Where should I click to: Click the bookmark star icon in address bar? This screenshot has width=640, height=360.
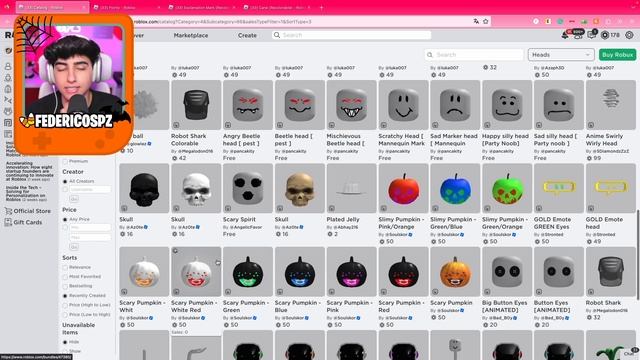(x=486, y=22)
